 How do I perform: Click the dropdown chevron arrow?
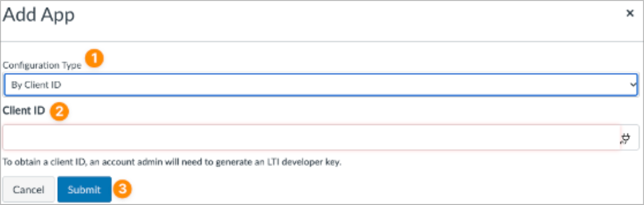(633, 85)
